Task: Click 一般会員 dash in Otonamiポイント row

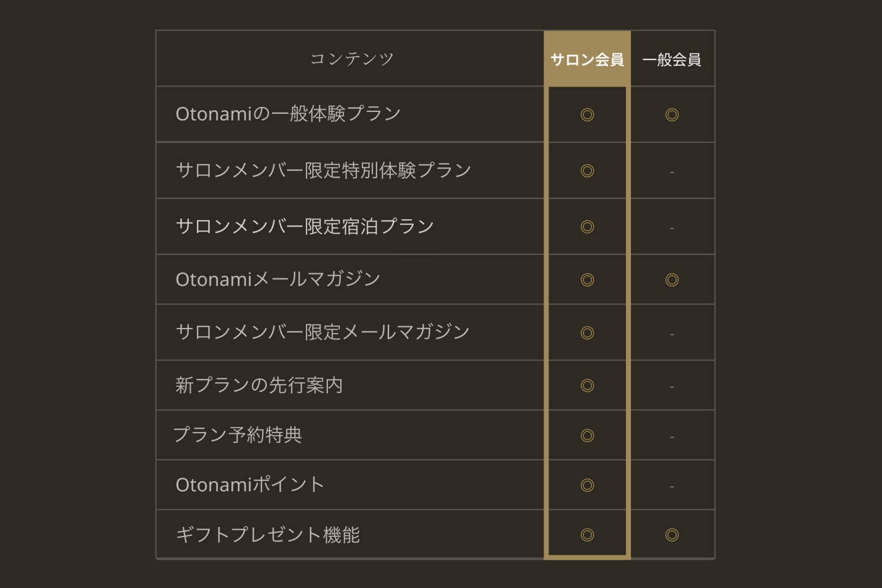Action: [x=672, y=486]
